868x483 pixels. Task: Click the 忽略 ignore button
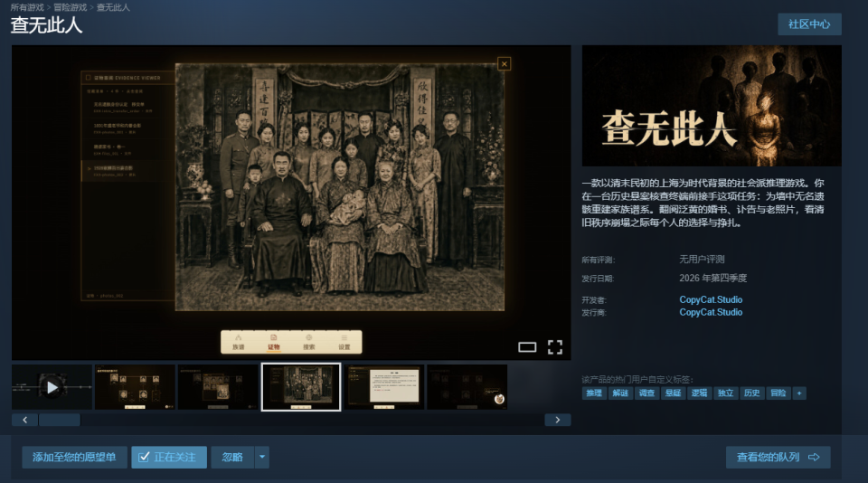click(x=232, y=457)
